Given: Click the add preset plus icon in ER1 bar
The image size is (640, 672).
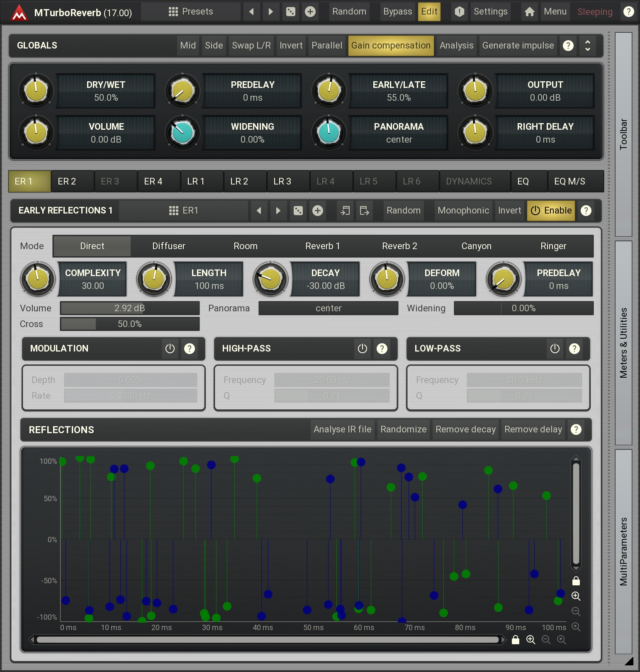Looking at the screenshot, I should pos(318,211).
